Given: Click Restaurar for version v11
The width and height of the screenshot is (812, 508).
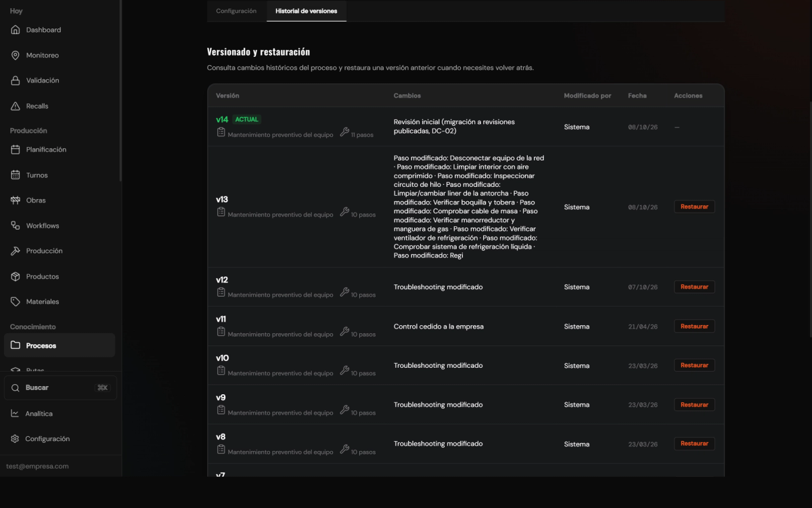Looking at the screenshot, I should pos(694,326).
